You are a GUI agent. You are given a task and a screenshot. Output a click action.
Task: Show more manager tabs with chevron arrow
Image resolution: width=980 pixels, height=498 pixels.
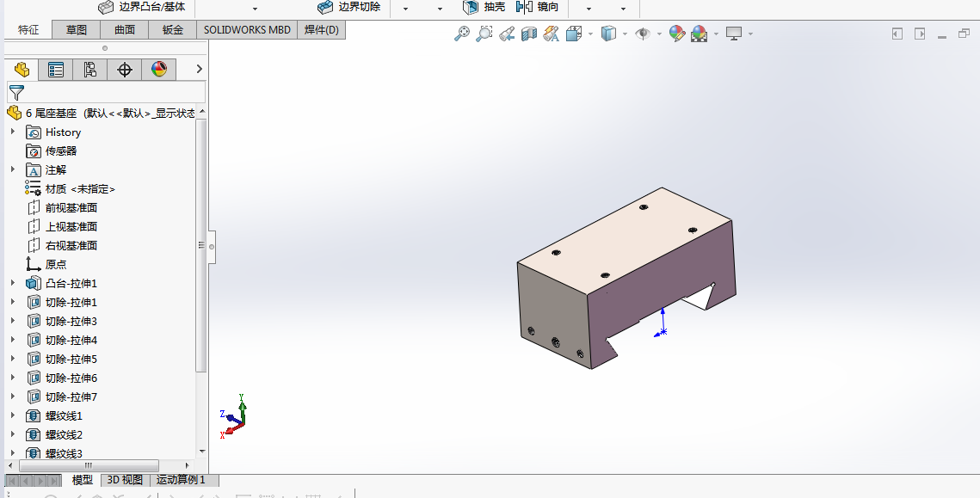coord(200,69)
